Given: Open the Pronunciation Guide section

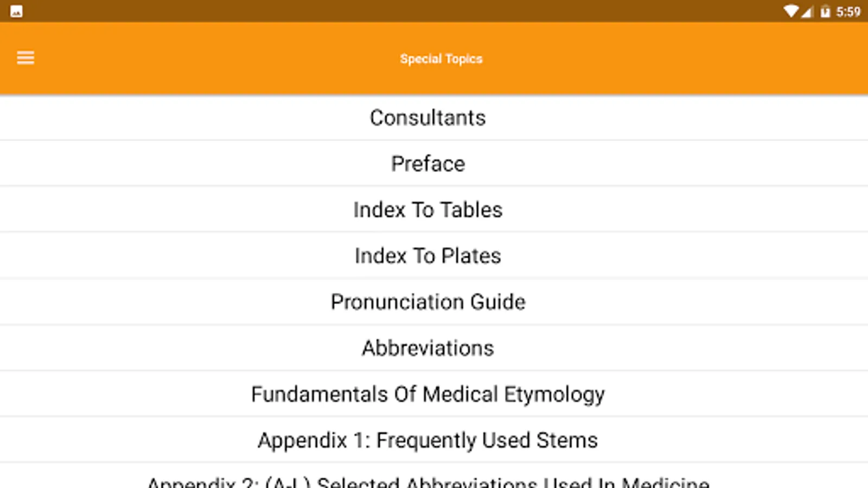Looking at the screenshot, I should coord(428,302).
